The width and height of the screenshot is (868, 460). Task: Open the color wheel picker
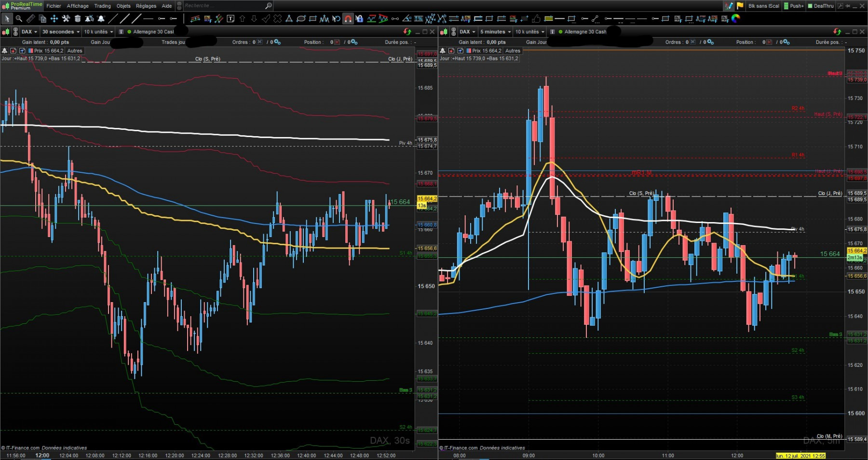tap(736, 18)
